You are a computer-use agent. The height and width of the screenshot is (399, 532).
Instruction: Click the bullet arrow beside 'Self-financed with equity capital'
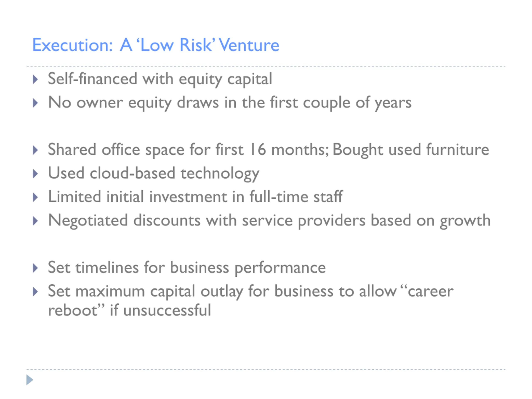[x=35, y=79]
